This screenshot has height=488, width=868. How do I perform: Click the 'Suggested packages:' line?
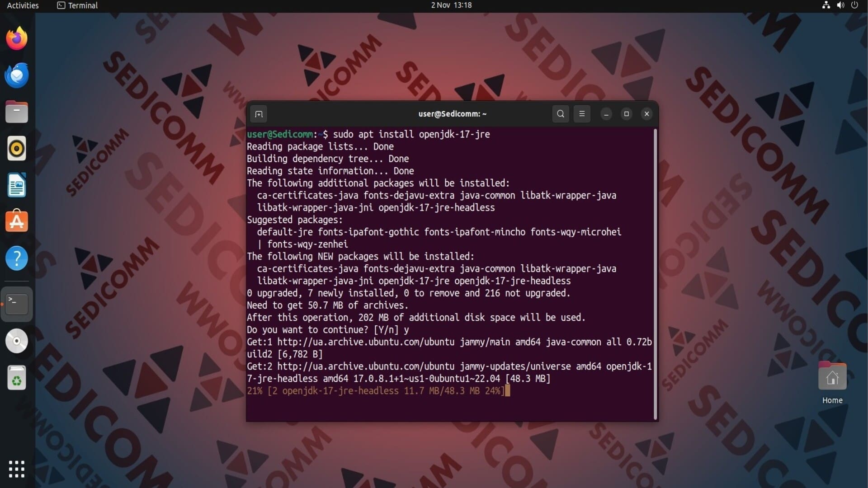(295, 220)
